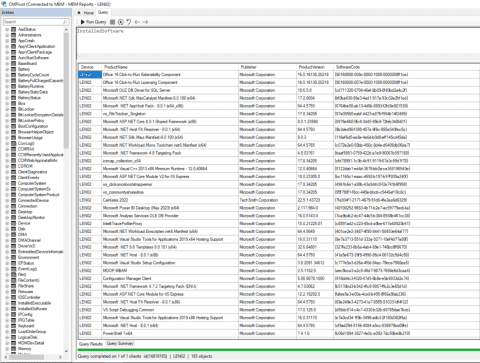The height and width of the screenshot is (363, 480).
Task: Expand the BitLocker entity node
Action: (7, 109)
